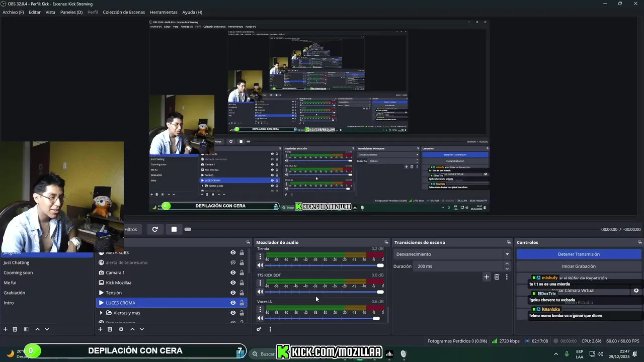The height and width of the screenshot is (362, 644).
Task: Add a new source with plus icon
Action: (100, 329)
